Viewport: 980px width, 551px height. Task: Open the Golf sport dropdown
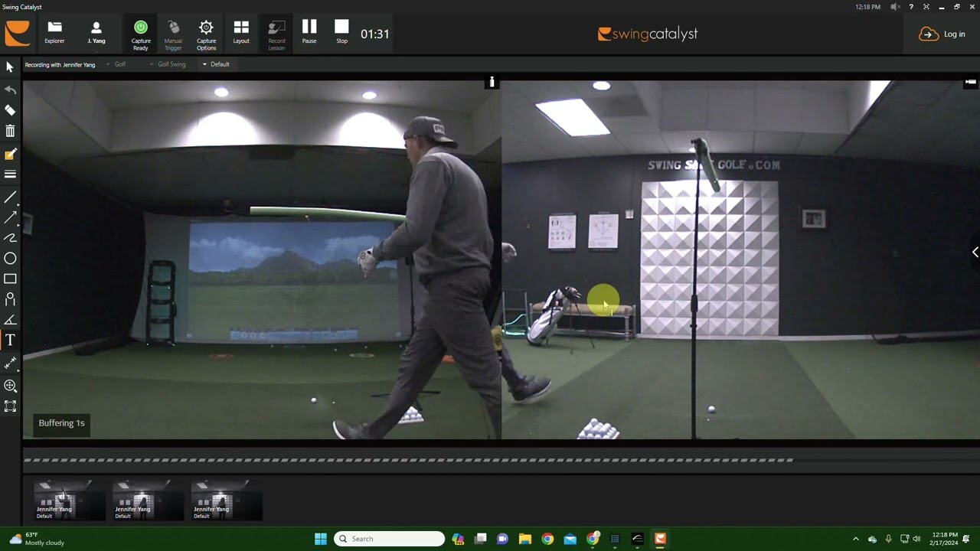116,64
